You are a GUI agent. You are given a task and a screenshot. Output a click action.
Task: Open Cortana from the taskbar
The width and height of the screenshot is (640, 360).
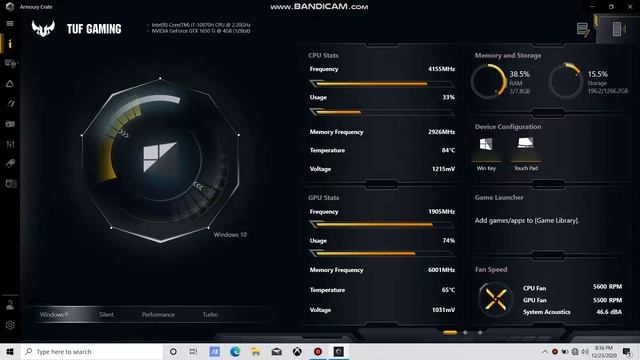(173, 351)
